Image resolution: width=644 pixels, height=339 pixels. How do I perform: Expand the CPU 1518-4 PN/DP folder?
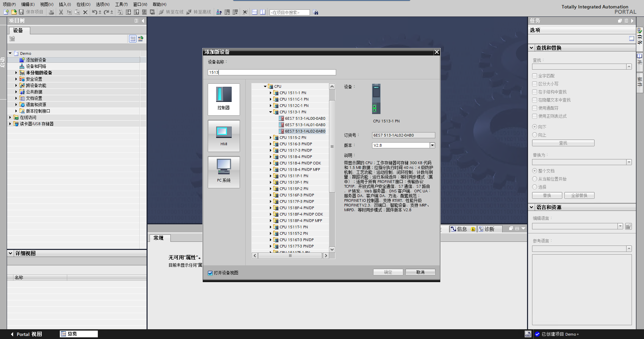270,157
